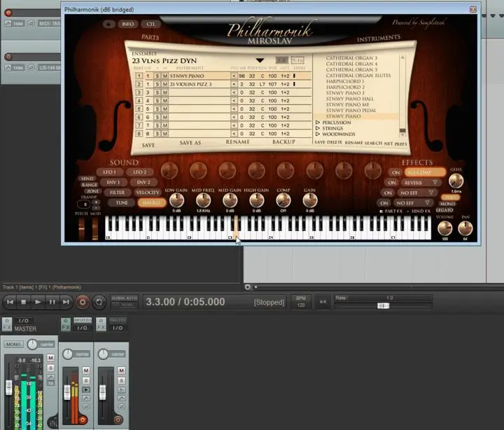Mute part 2 23 VIOLINS PIZZ 3
This screenshot has height=430, width=504.
[x=165, y=84]
